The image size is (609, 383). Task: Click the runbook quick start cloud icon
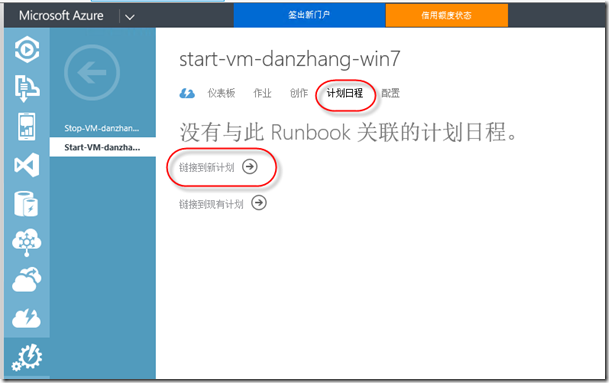tap(187, 93)
